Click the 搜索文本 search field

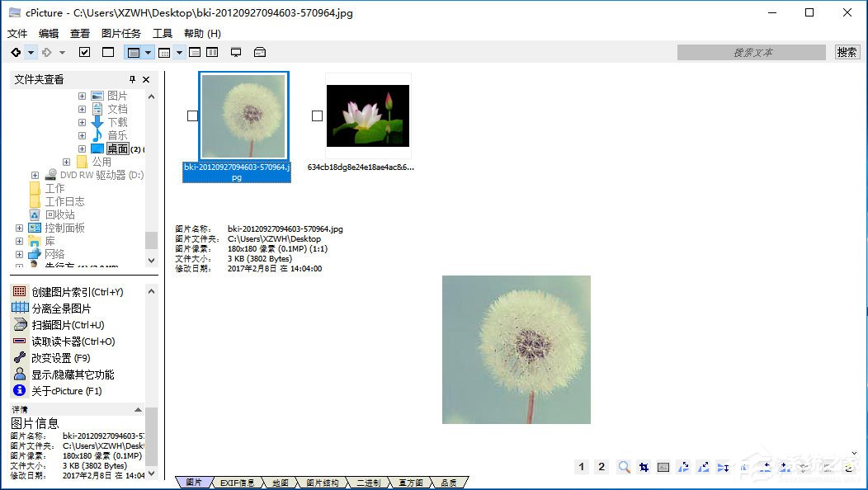pos(752,53)
